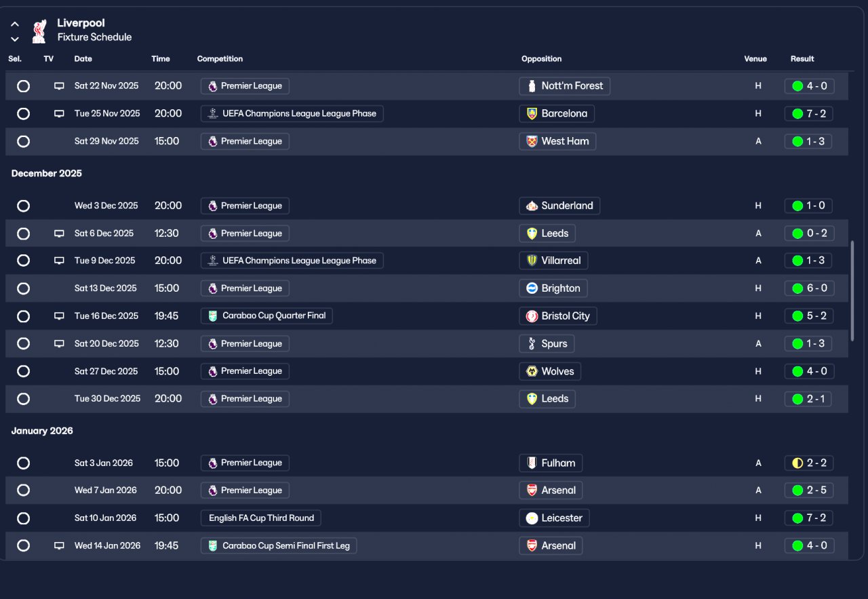Viewport: 868px width, 599px height.
Task: Open Champions League button in Villarreal row
Action: click(292, 260)
